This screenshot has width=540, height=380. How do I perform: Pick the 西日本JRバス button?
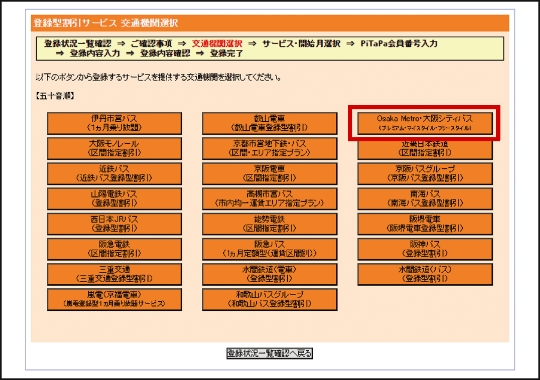tap(114, 224)
